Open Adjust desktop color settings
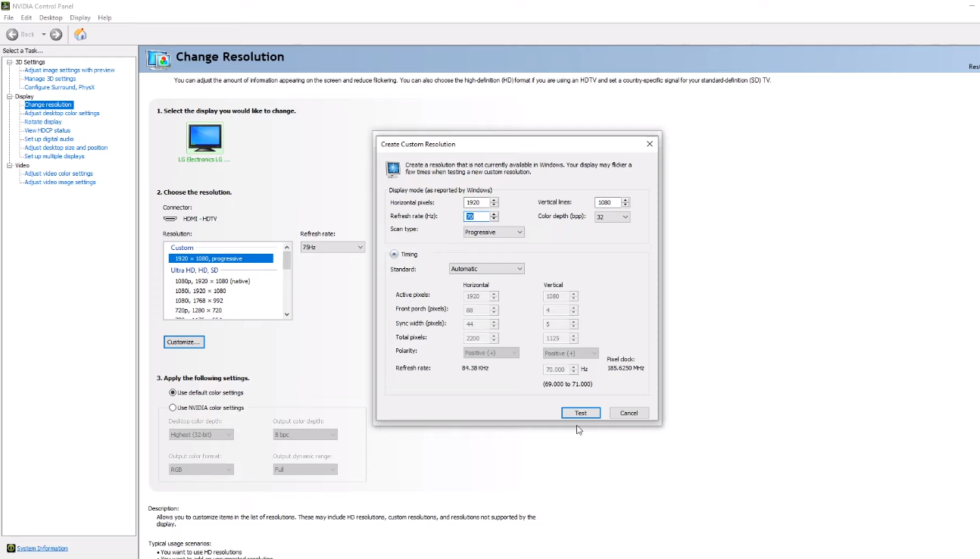Image resolution: width=980 pixels, height=559 pixels. point(62,113)
